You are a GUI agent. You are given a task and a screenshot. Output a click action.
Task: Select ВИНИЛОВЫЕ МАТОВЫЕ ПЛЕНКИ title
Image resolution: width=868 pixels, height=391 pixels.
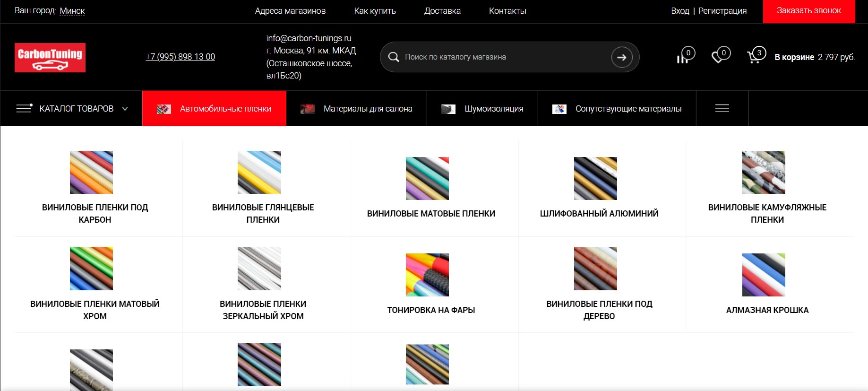tap(431, 214)
